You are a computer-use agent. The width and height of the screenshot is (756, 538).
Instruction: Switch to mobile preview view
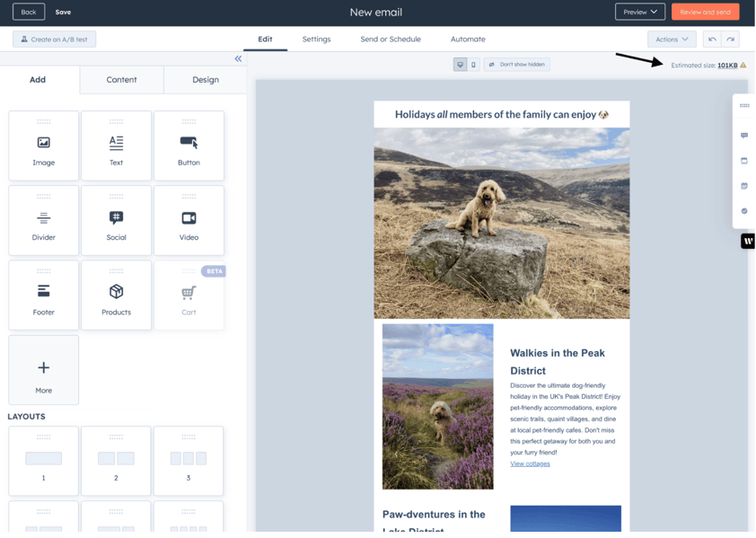pyautogui.click(x=473, y=64)
